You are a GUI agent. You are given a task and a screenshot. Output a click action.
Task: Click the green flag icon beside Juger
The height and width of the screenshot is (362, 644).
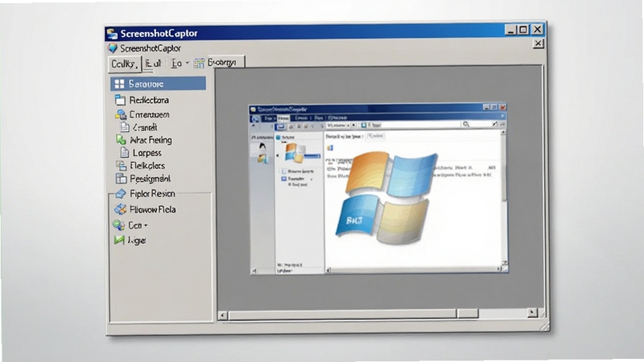[x=119, y=240]
